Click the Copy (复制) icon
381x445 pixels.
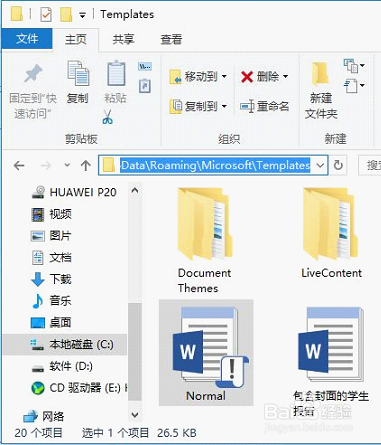(78, 73)
